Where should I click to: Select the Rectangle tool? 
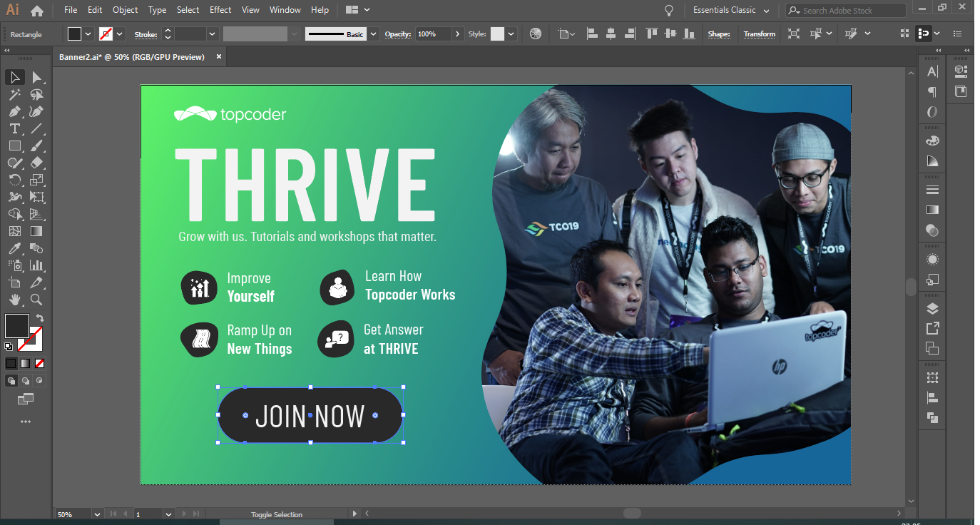click(15, 146)
